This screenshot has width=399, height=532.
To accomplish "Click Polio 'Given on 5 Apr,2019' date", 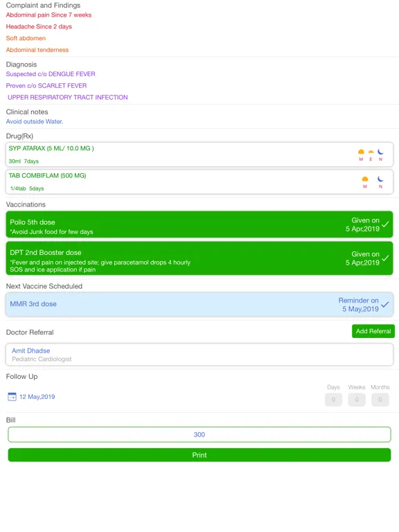I will coord(362,224).
